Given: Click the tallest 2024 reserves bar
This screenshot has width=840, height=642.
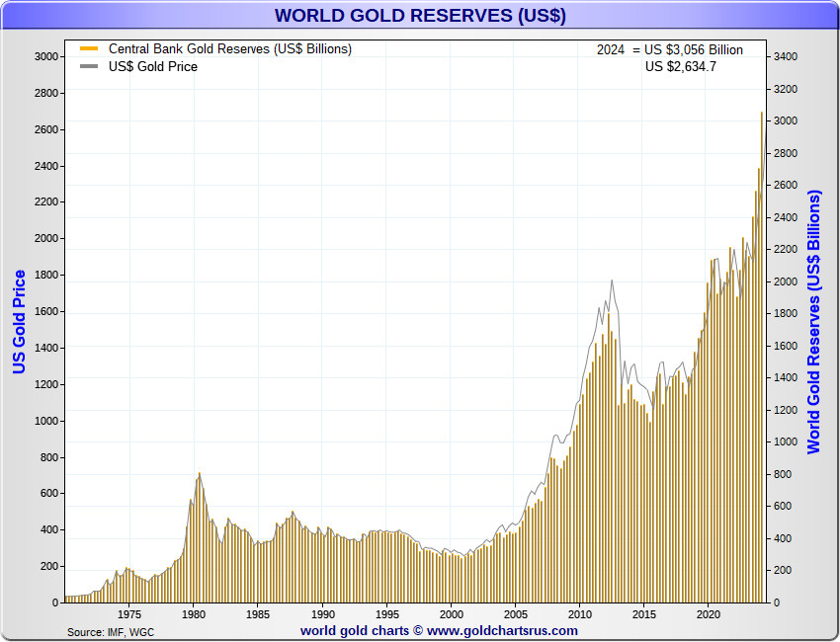Looking at the screenshot, I should point(762,357).
